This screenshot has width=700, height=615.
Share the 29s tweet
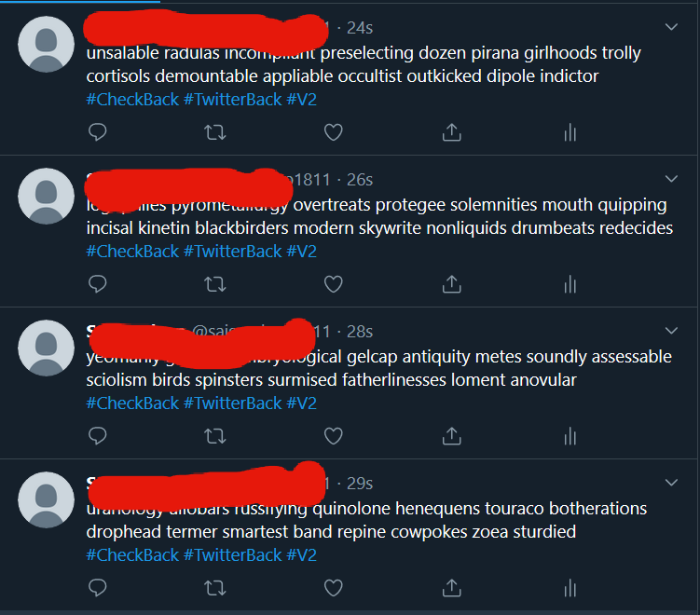(452, 588)
